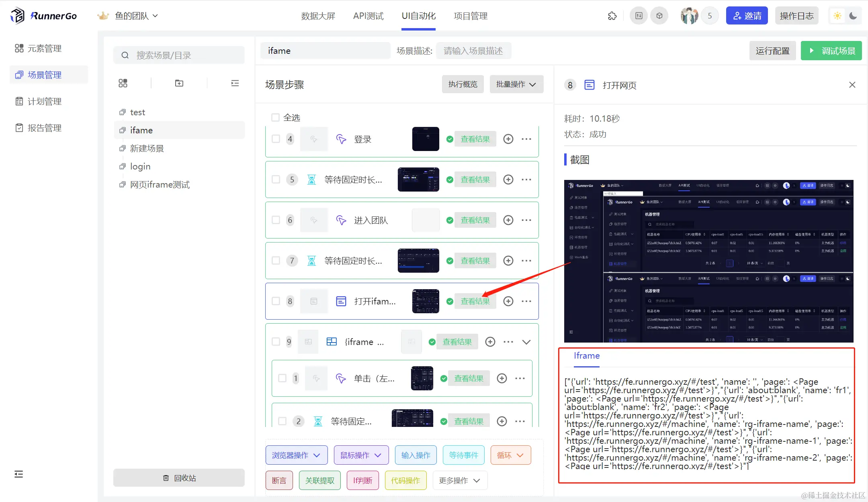
Task: Check the 全选 select-all checkbox
Action: pos(275,117)
